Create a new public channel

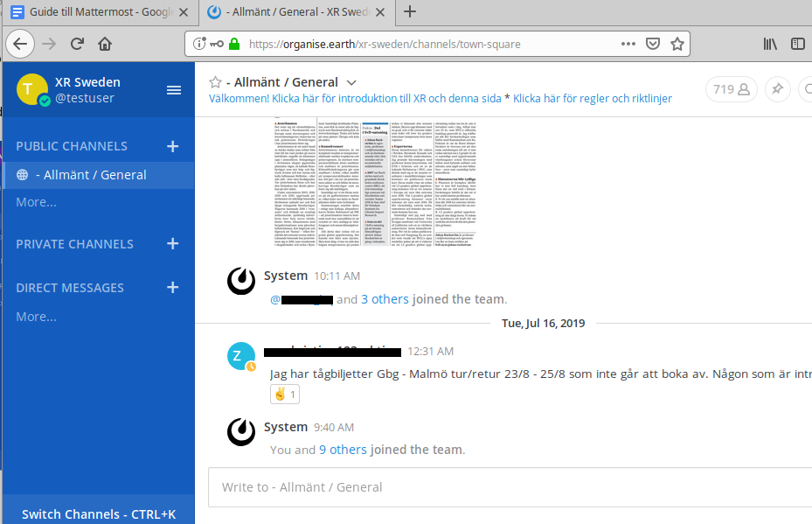[x=173, y=146]
